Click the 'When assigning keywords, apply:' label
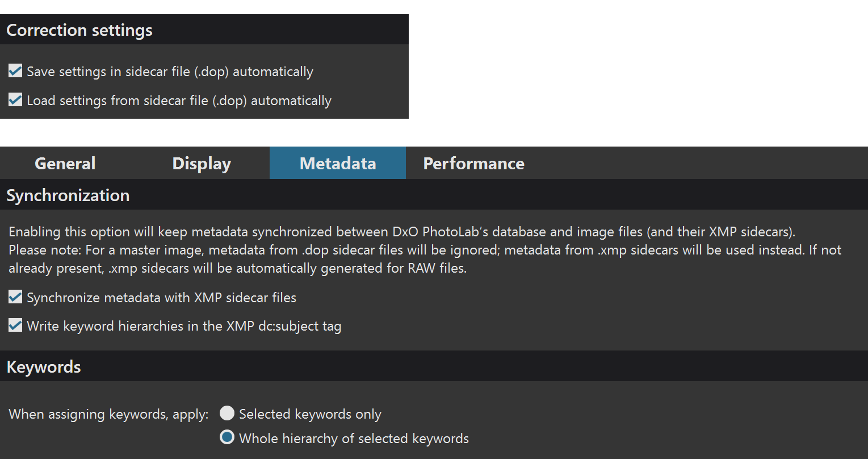Screen dimensions: 868x459 tap(108, 414)
